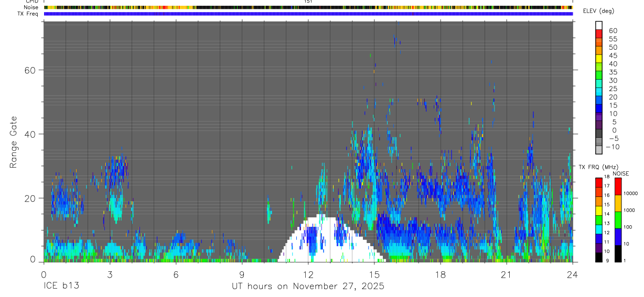Click the '25' value in ELEV legend

613,89
